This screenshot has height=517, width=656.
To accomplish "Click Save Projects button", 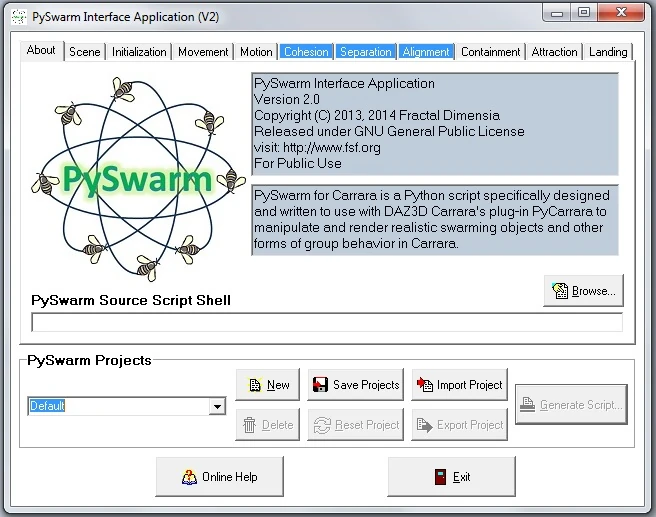I will coord(356,384).
